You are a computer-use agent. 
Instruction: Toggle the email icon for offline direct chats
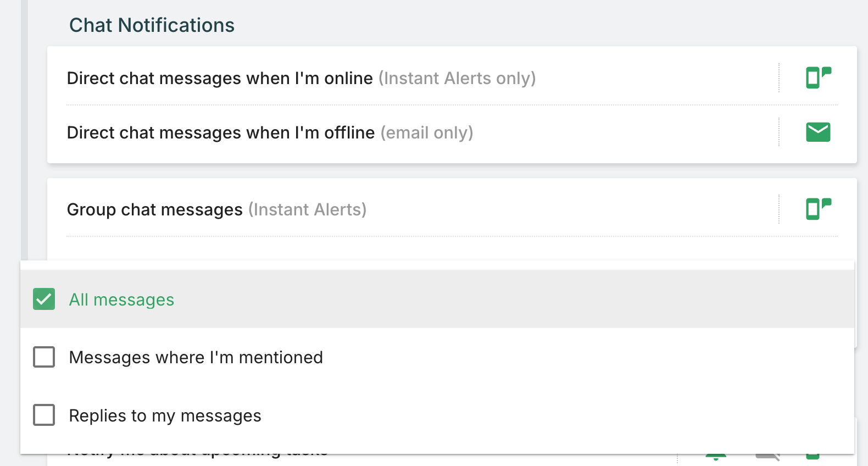point(818,132)
